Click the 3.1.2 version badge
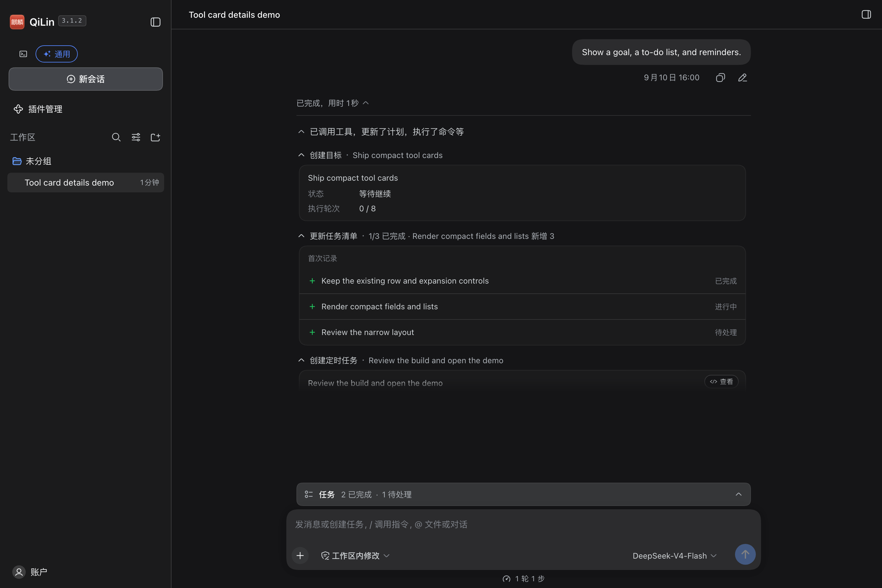 click(x=72, y=21)
